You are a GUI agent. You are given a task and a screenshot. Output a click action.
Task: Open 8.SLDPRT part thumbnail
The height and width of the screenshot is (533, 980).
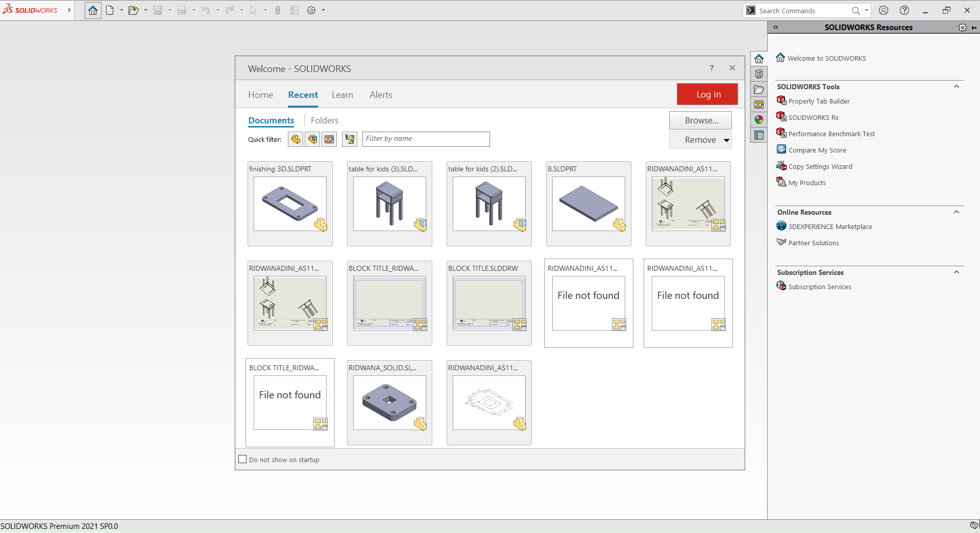click(x=589, y=204)
